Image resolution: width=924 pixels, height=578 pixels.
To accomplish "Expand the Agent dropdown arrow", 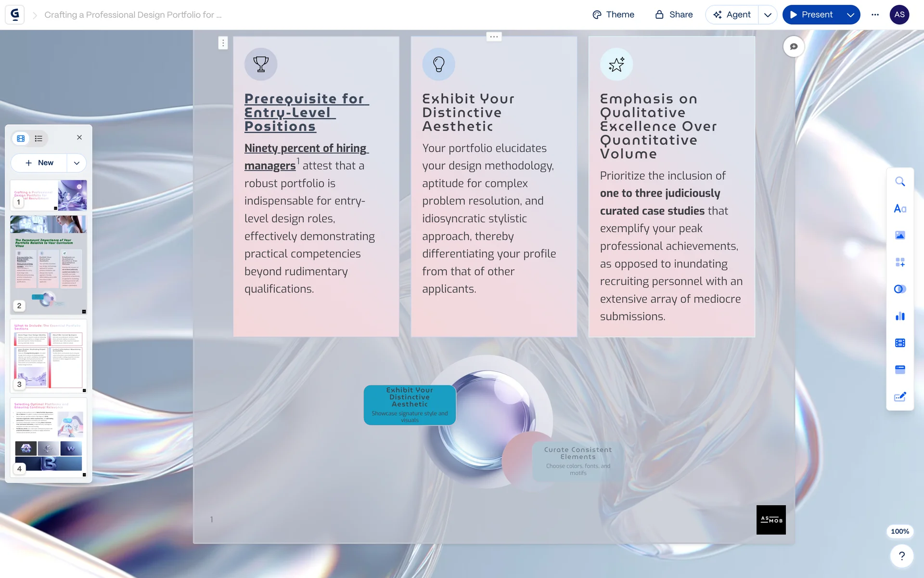I will pyautogui.click(x=768, y=15).
